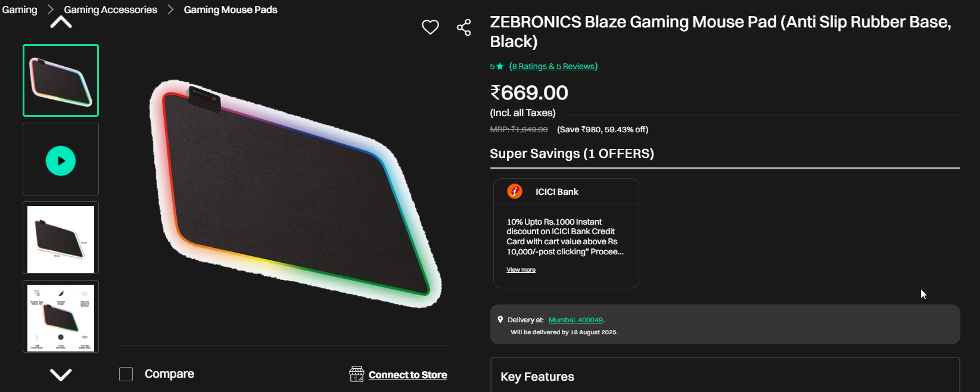Screen dimensions: 980x392
Task: Select the features infographic thumbnail
Action: (x=61, y=317)
